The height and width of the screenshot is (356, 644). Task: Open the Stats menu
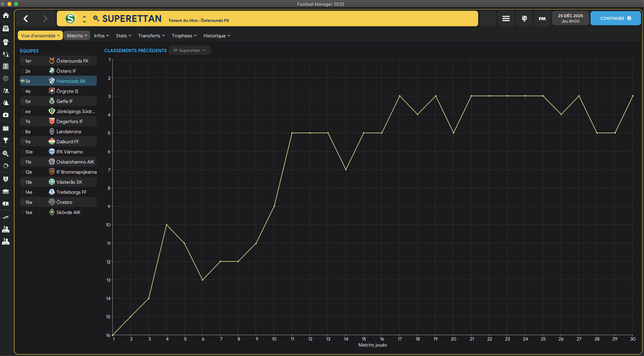(x=123, y=36)
